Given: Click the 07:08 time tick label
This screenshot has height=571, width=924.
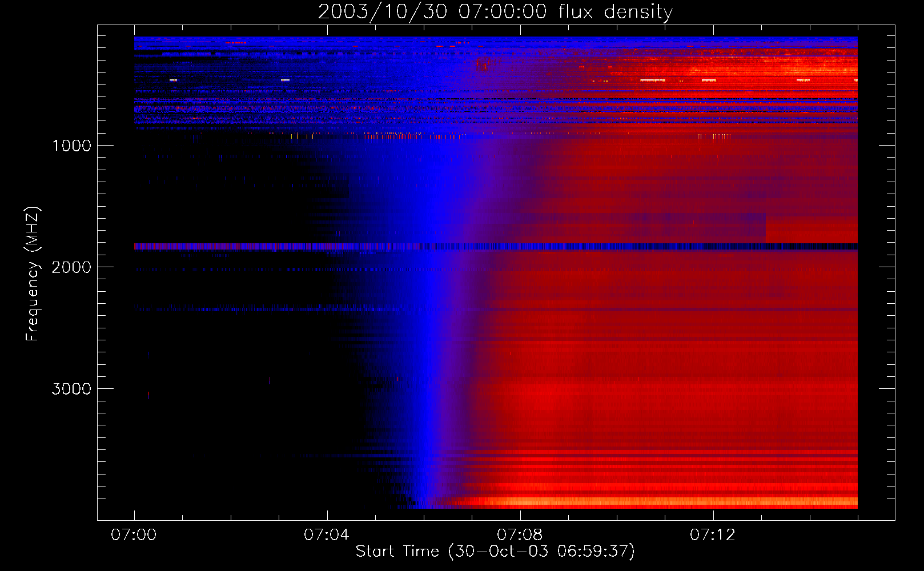Looking at the screenshot, I should point(520,535).
